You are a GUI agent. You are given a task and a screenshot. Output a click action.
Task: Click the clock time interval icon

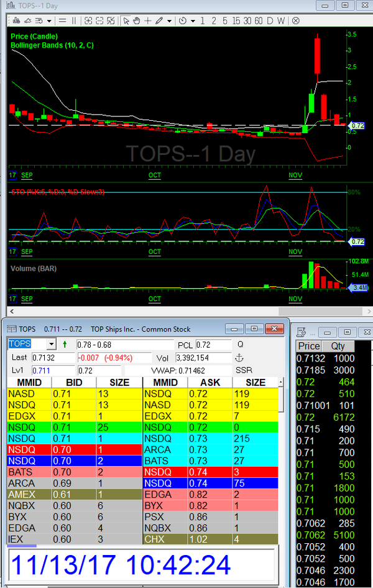coord(183,21)
